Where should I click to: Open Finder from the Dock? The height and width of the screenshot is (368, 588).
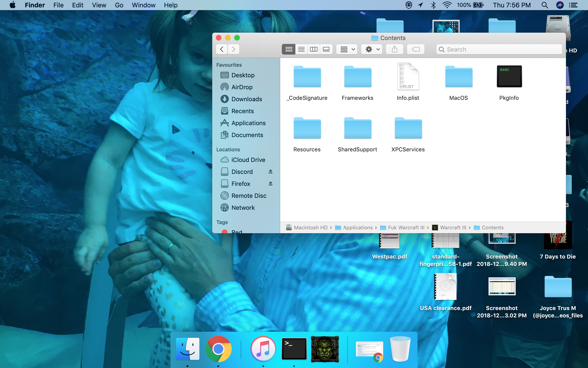coord(187,349)
